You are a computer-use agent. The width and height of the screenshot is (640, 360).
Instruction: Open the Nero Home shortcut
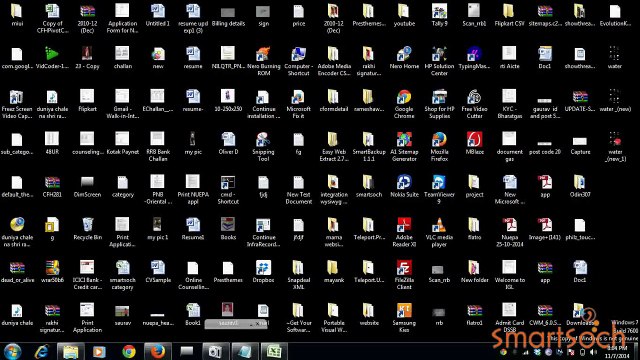[x=404, y=54]
